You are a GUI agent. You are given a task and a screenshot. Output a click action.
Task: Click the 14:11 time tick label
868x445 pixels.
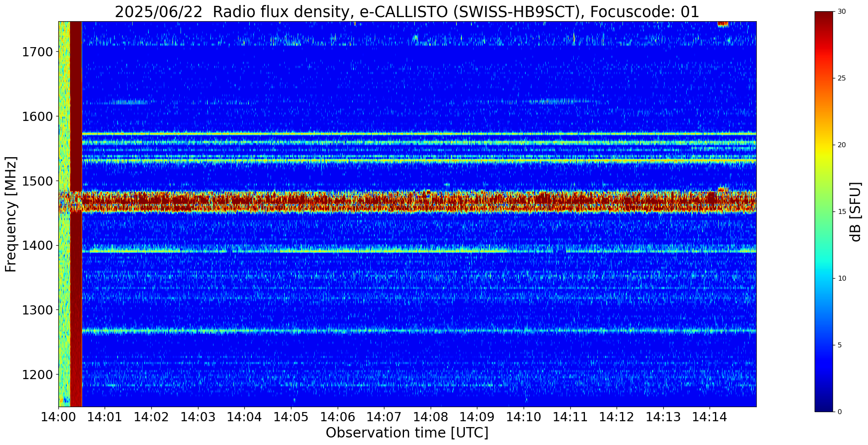point(570,417)
